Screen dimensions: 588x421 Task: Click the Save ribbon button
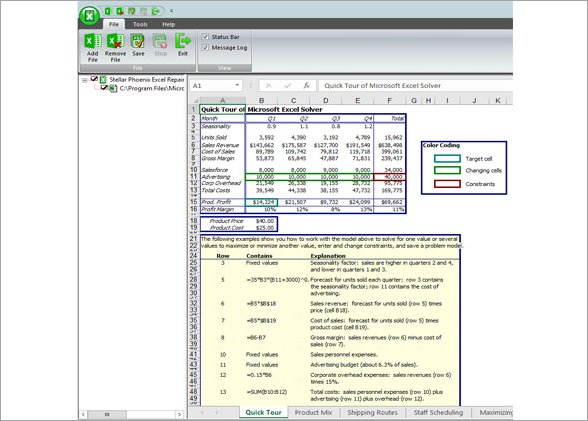click(x=138, y=45)
